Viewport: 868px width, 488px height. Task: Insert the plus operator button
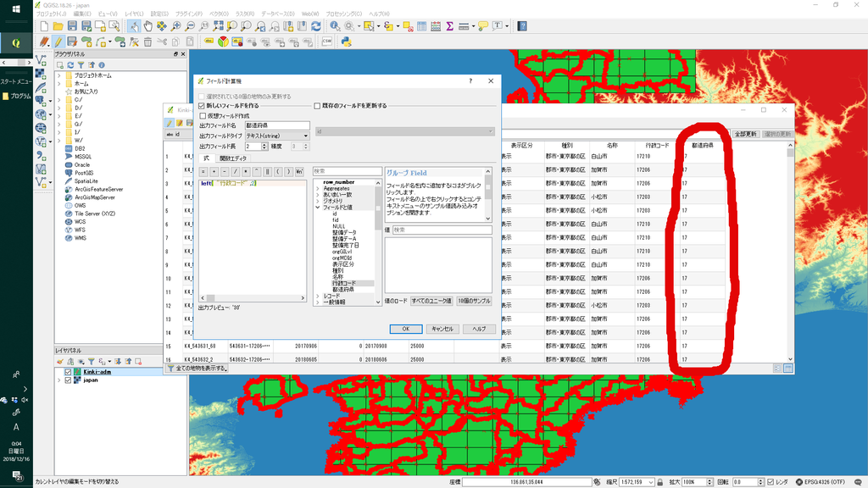214,171
